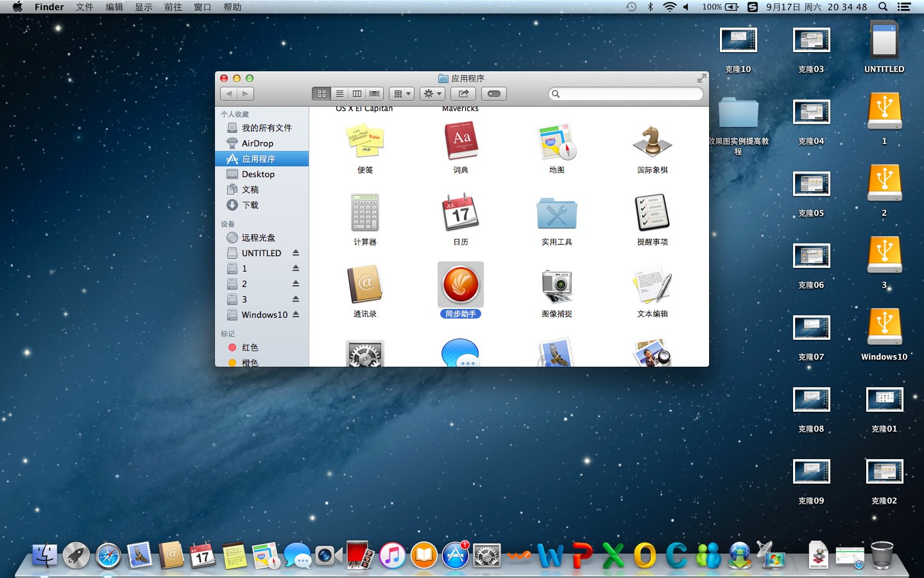Open the battery 100% status menu
Image resolution: width=924 pixels, height=578 pixels.
[720, 7]
